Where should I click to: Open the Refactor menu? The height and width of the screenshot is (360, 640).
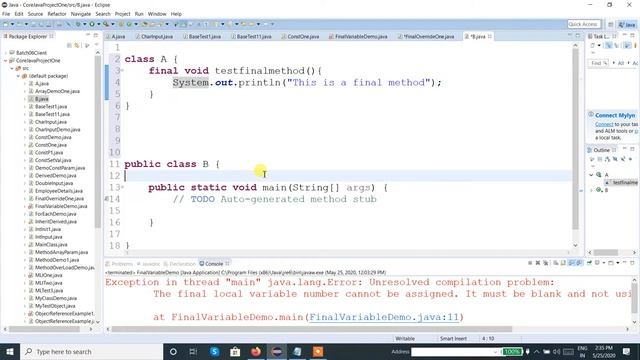[x=57, y=14]
